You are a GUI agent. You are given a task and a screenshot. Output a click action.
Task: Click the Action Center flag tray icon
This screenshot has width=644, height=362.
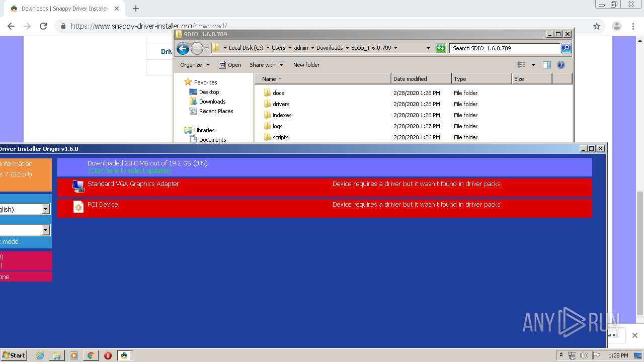coord(596,355)
